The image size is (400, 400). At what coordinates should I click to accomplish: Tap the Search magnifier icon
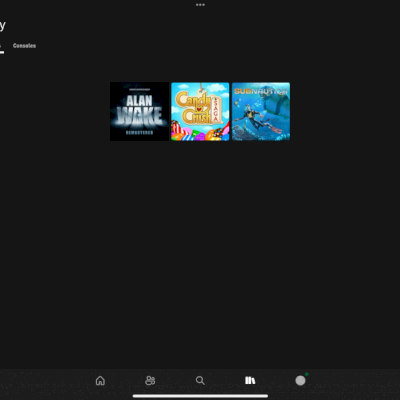pyautogui.click(x=200, y=380)
